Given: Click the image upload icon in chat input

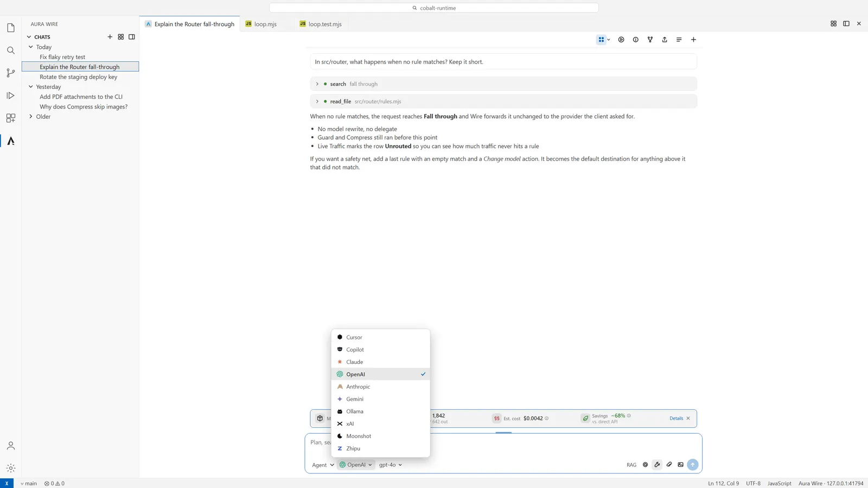Looking at the screenshot, I should [x=680, y=465].
